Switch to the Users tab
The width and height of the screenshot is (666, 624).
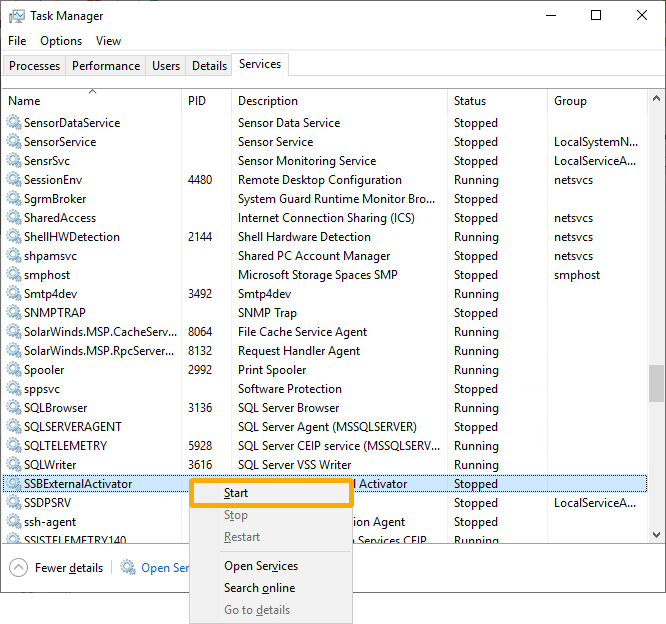pyautogui.click(x=166, y=66)
